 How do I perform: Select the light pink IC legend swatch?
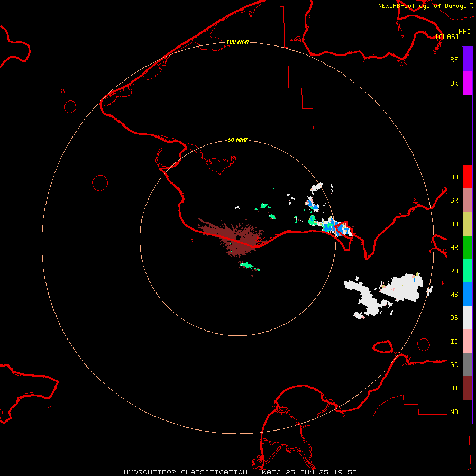(467, 341)
